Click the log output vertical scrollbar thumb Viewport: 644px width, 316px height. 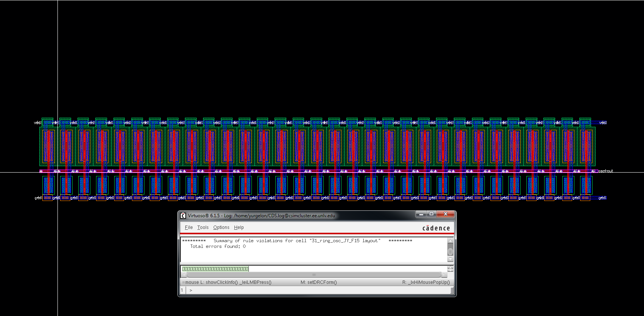coord(450,251)
